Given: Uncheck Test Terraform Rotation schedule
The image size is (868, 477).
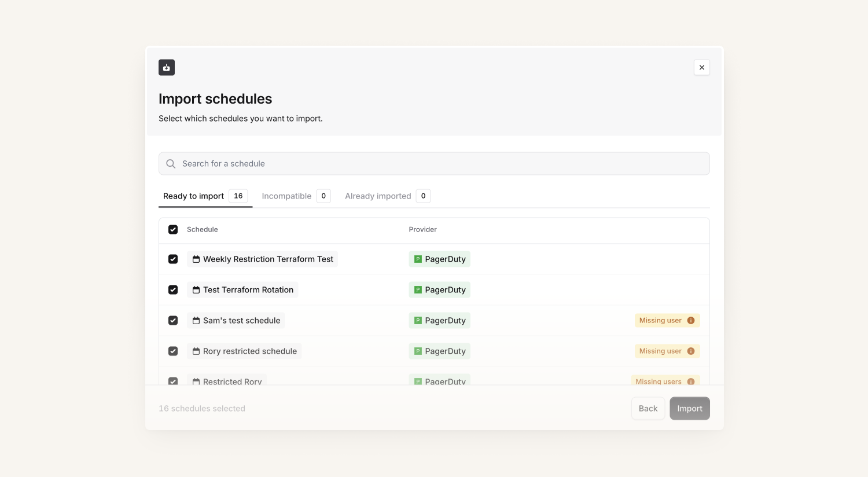Looking at the screenshot, I should pos(173,290).
